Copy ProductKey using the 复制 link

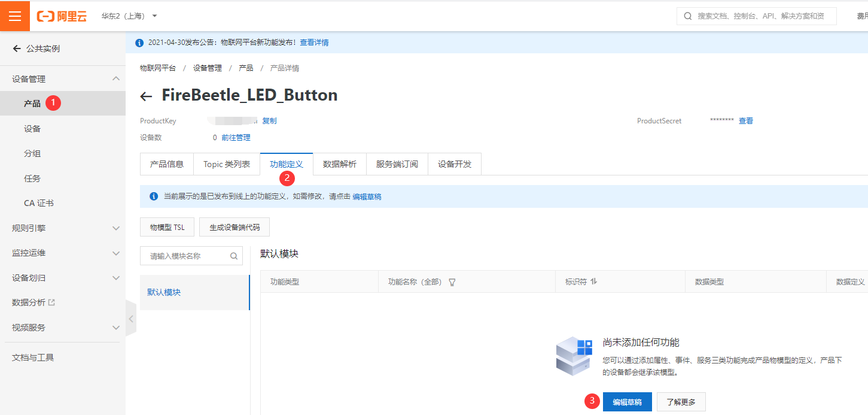tap(269, 121)
